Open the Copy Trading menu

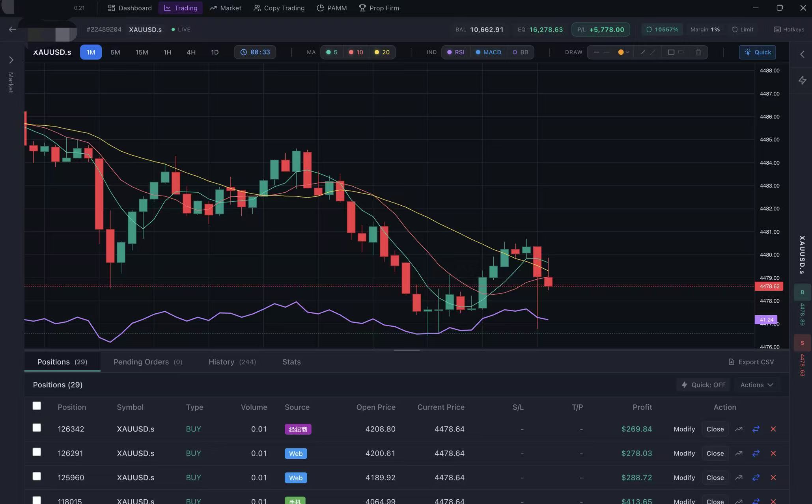(279, 8)
